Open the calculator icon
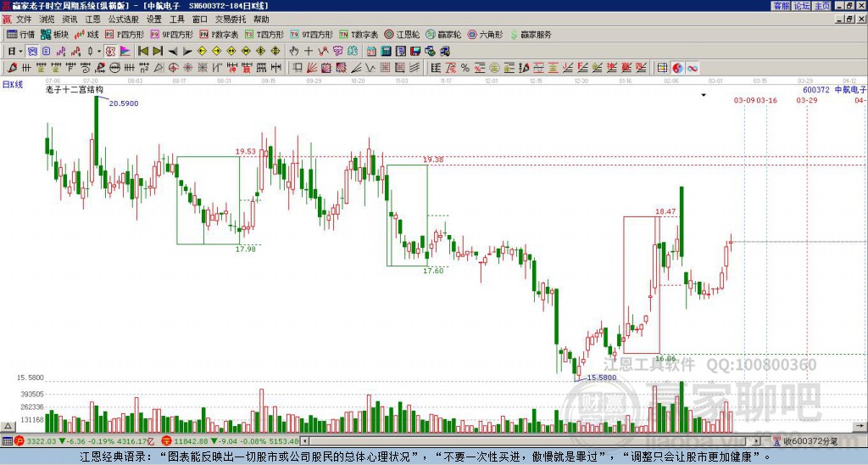The width and height of the screenshot is (868, 465). tap(386, 51)
